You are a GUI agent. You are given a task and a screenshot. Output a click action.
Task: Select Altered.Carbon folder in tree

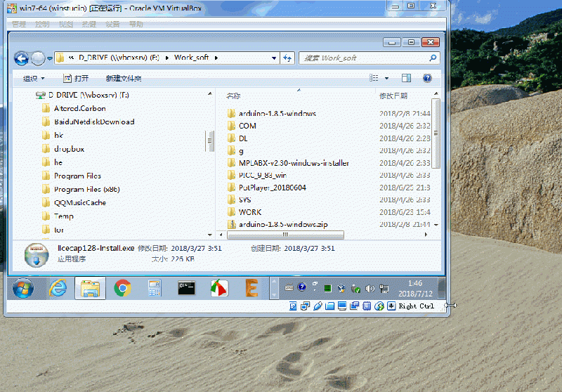74,109
